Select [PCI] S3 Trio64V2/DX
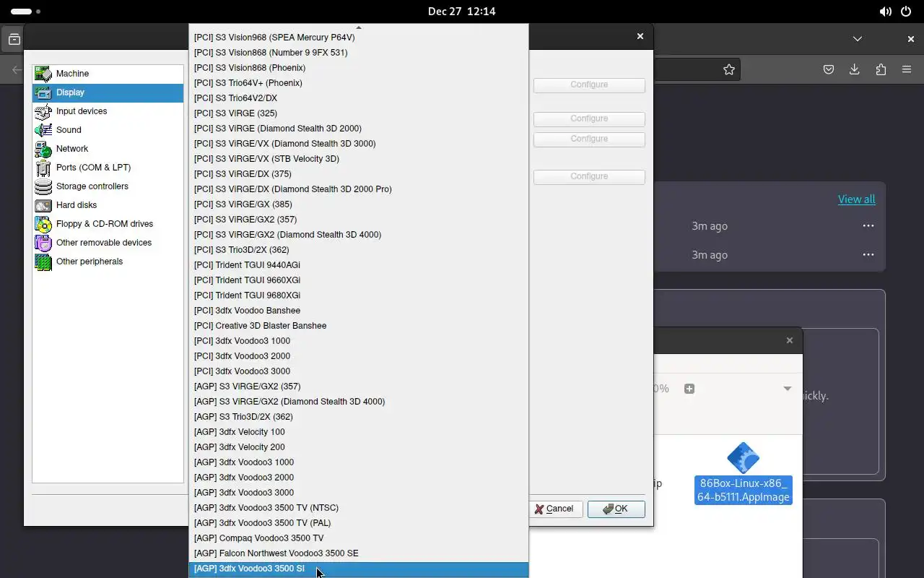 coord(359,98)
